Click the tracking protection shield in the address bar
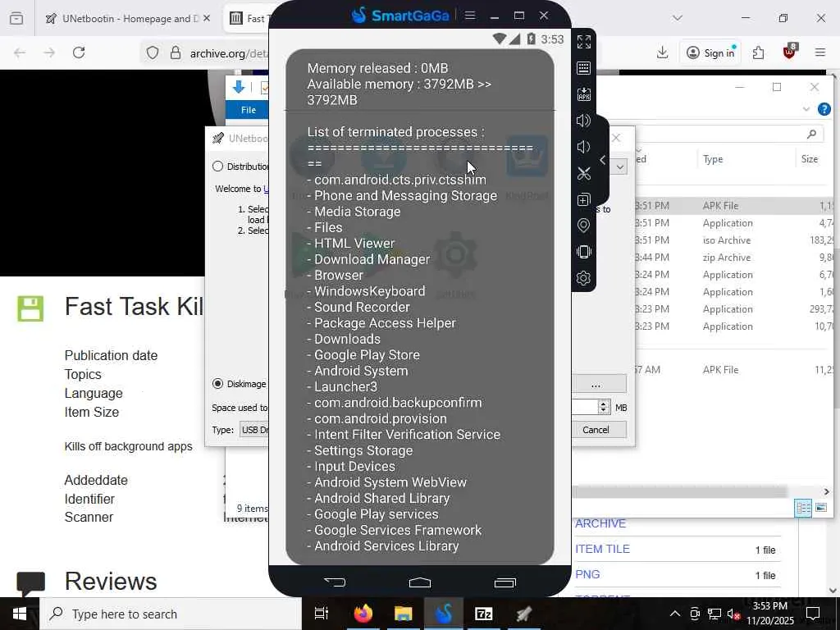Viewport: 840px width, 630px height. click(x=153, y=52)
